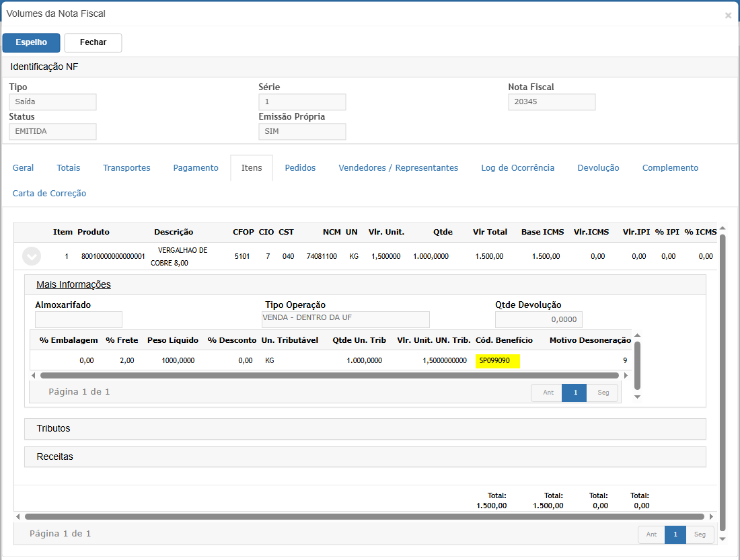
Task: Click items grid vertical scrollbar down arrow
Action: 722,538
